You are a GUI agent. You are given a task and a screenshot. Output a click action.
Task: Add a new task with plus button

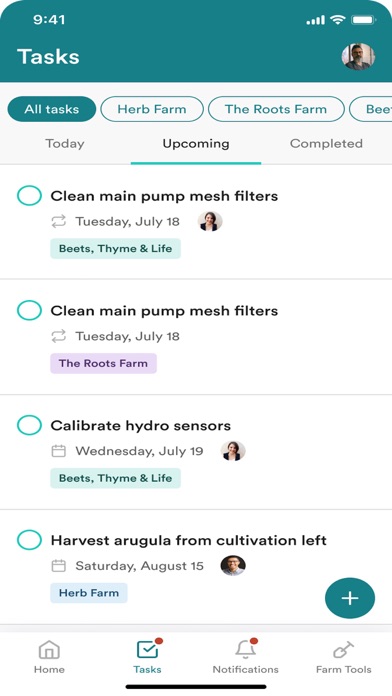coord(350,598)
